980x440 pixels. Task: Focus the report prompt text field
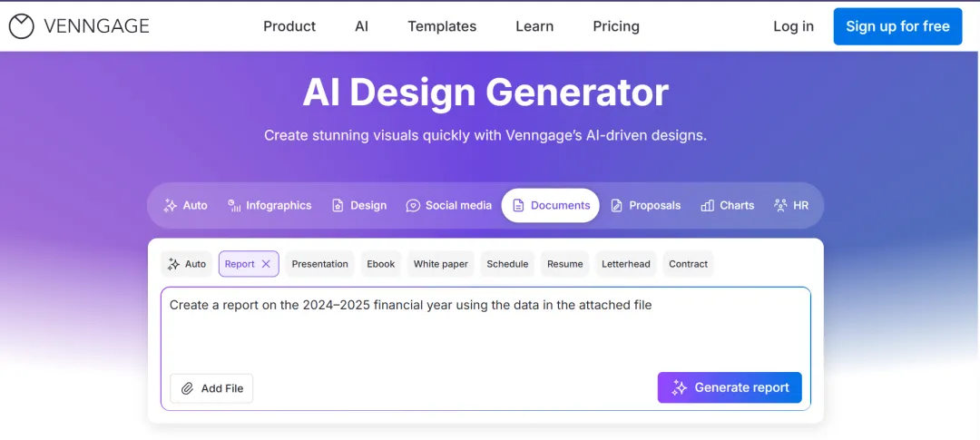pos(485,348)
